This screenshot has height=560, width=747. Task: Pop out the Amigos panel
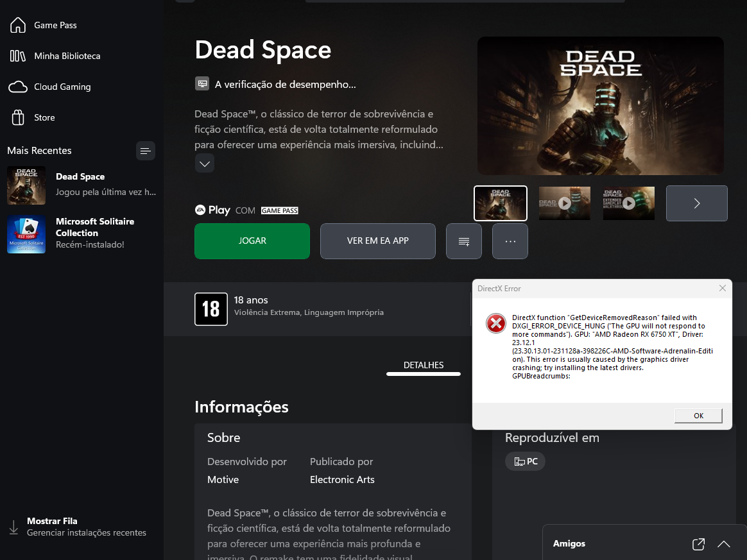click(x=698, y=544)
